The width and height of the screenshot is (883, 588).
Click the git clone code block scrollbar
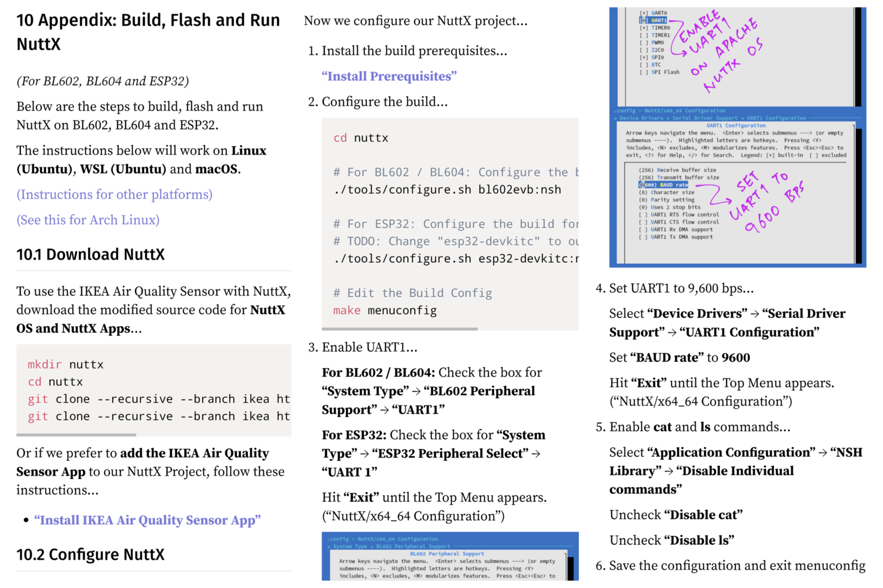click(77, 434)
